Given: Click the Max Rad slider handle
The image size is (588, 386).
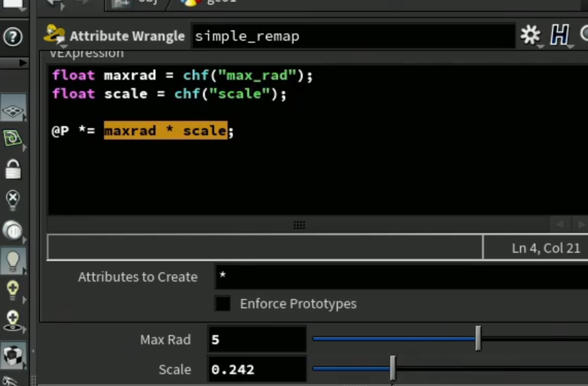Looking at the screenshot, I should (x=478, y=339).
